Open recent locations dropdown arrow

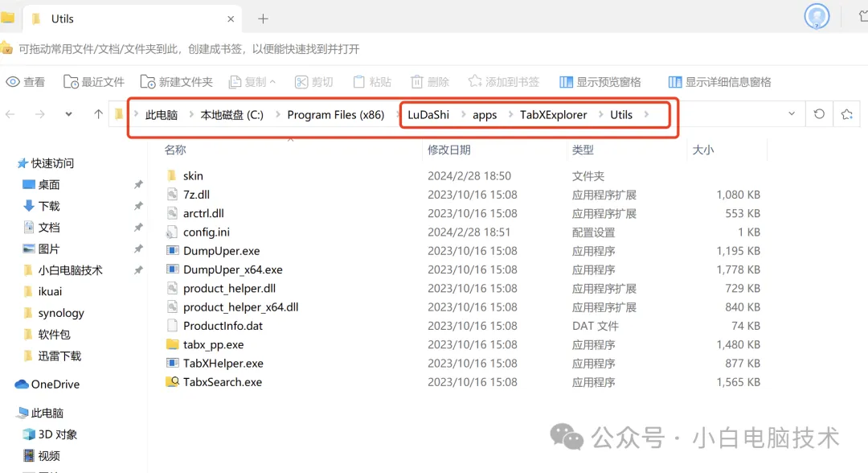pyautogui.click(x=68, y=114)
